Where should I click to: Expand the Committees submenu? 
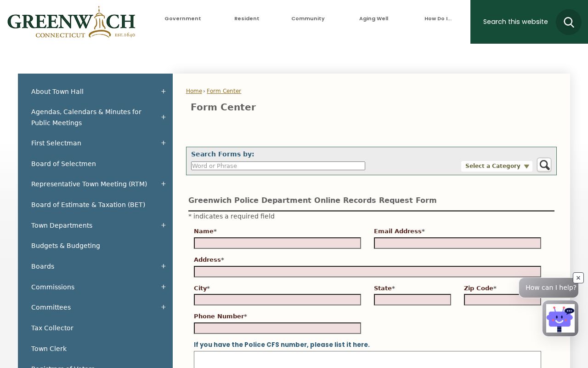[163, 307]
